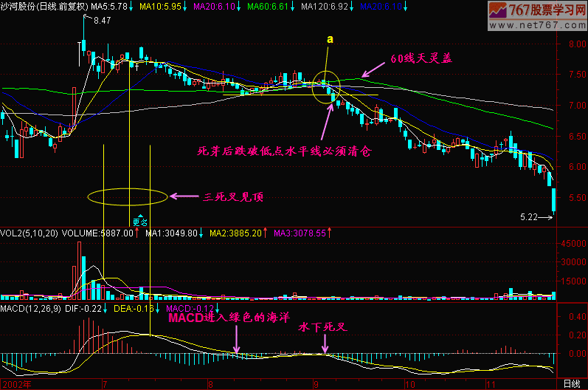The image size is (588, 390).
Task: Click the 更名 event marker icon
Action: click(x=140, y=220)
